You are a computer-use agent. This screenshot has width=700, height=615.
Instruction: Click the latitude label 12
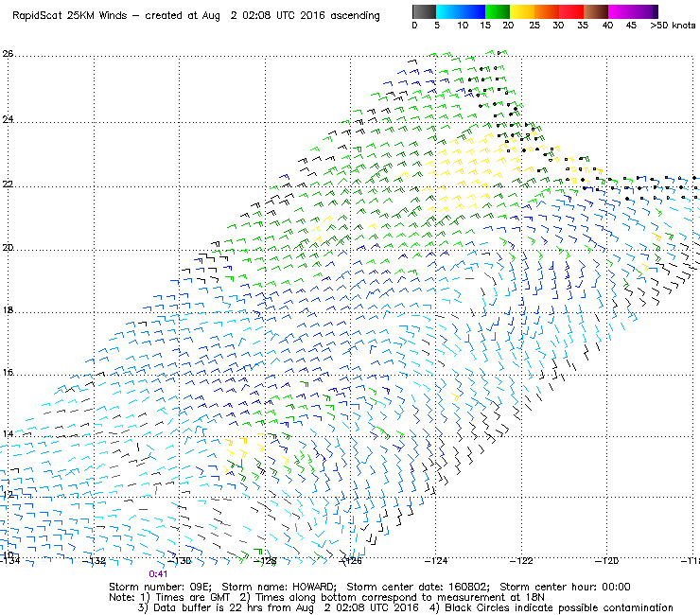click(8, 495)
